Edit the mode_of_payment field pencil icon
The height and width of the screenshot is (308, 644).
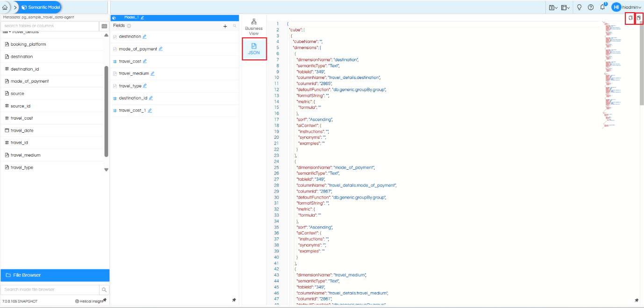tap(161, 49)
